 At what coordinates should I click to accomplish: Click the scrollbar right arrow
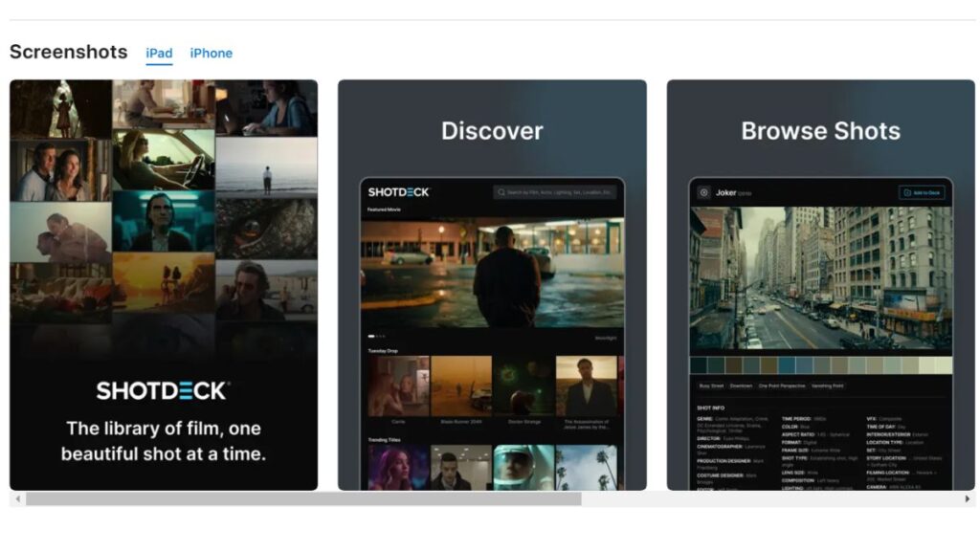click(x=967, y=498)
